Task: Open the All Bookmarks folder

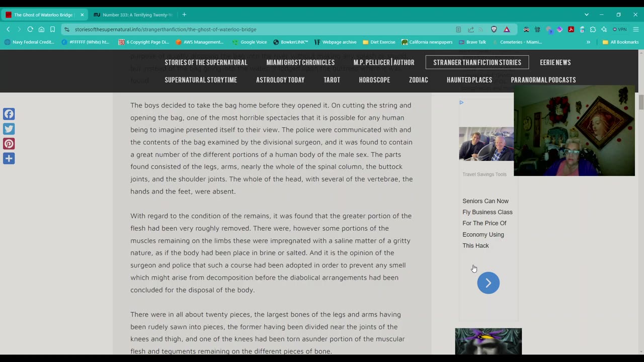Action: [620, 42]
